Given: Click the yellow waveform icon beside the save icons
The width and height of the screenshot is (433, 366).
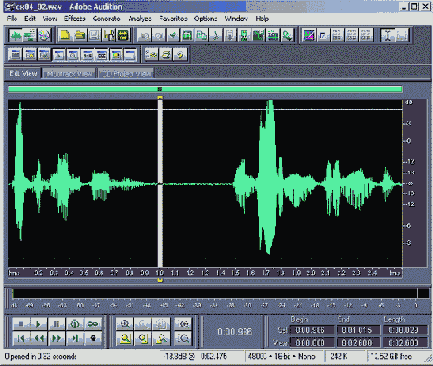Looking at the screenshot, I should point(123,35).
